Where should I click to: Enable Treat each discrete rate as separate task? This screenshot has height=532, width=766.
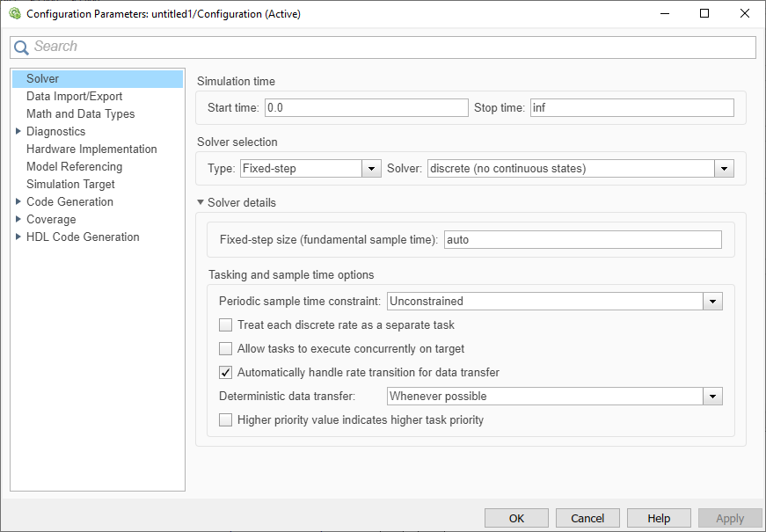point(226,325)
